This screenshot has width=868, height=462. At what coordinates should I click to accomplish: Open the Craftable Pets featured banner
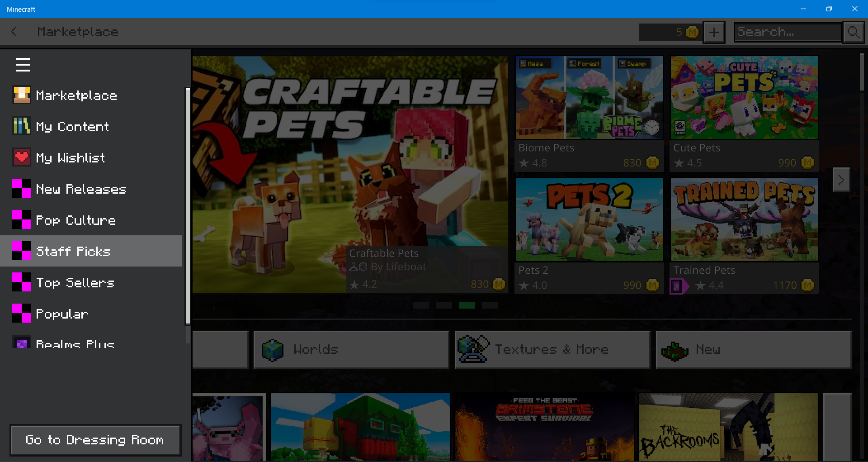(x=350, y=175)
